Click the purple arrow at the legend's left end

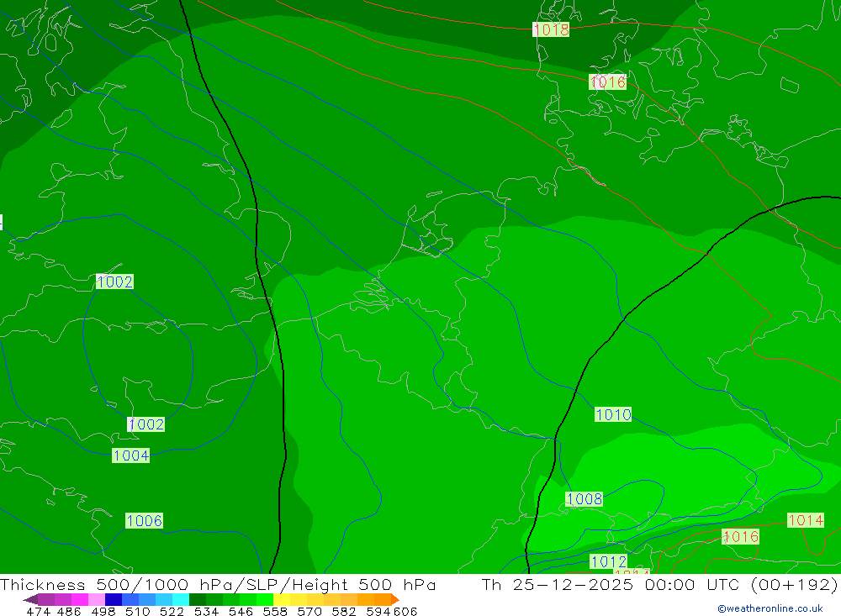click(x=30, y=599)
